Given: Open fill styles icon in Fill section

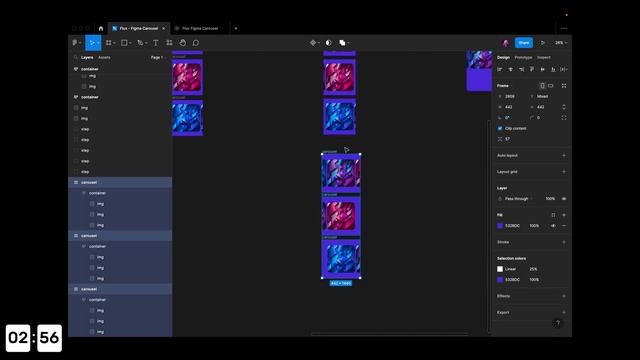Looking at the screenshot, I should 553,215.
